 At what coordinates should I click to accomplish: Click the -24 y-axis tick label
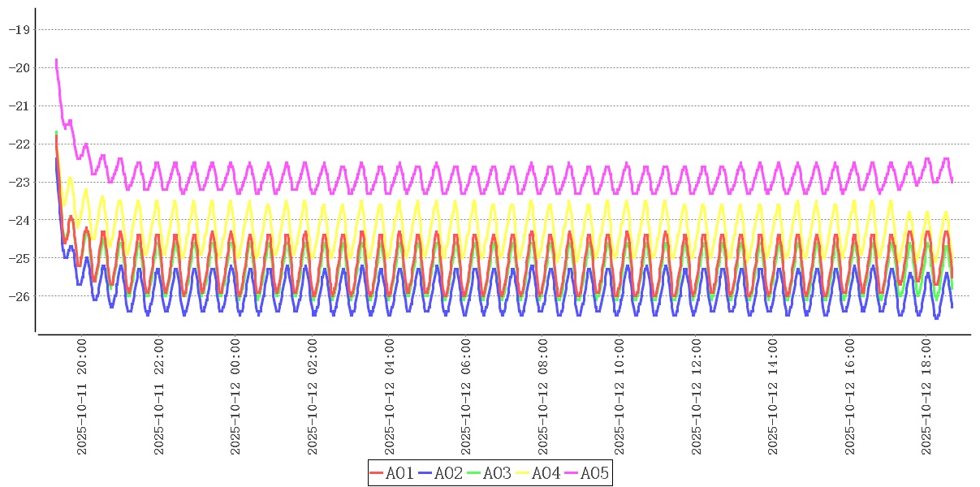point(18,220)
